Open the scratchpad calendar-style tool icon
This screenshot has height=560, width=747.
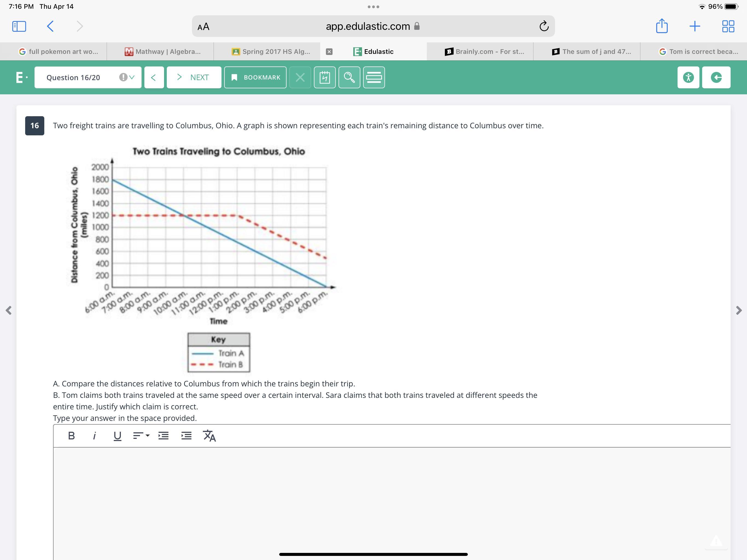point(325,77)
